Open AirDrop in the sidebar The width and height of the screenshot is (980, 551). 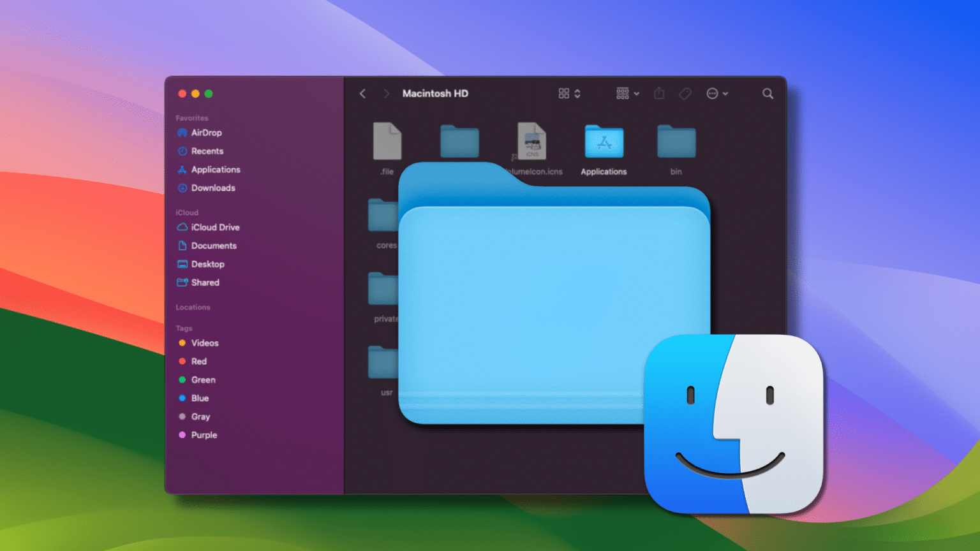click(206, 133)
